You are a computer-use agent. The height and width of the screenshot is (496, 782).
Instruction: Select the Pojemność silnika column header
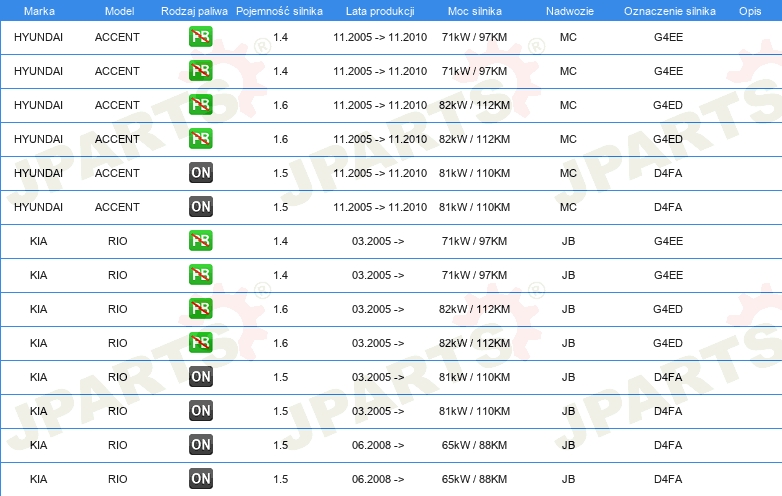click(279, 11)
